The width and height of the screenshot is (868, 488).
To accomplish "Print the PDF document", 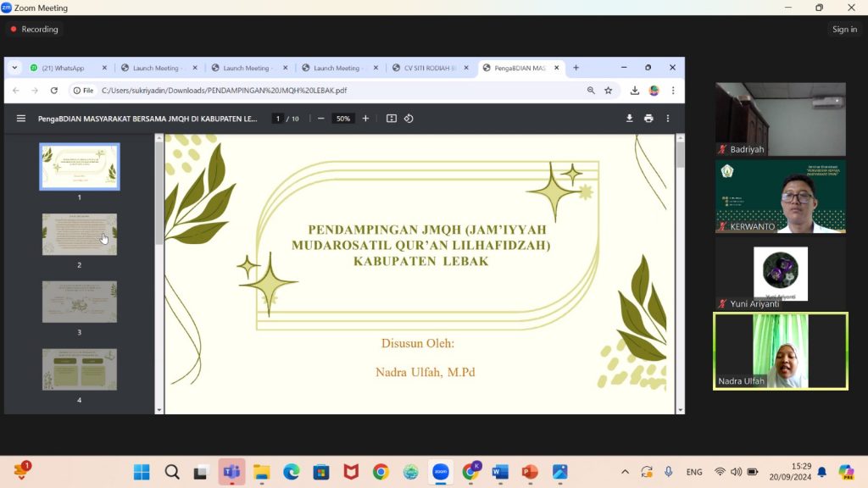I will pos(648,119).
